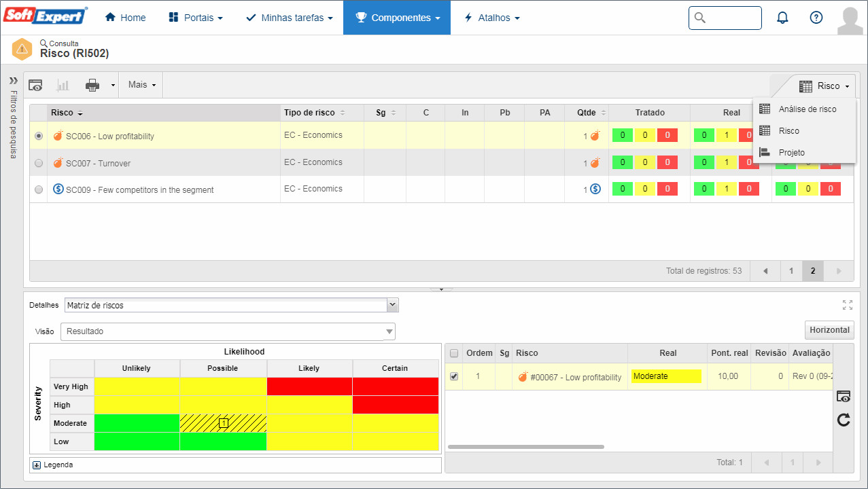Open the user profile avatar
The height and width of the screenshot is (489, 868).
(x=850, y=20)
